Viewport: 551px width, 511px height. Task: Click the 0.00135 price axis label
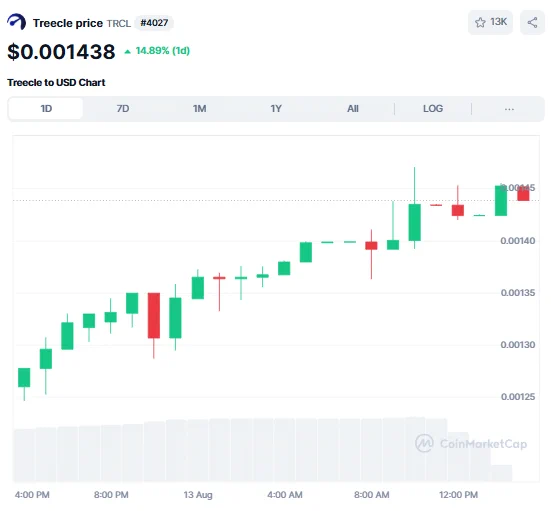tap(518, 293)
